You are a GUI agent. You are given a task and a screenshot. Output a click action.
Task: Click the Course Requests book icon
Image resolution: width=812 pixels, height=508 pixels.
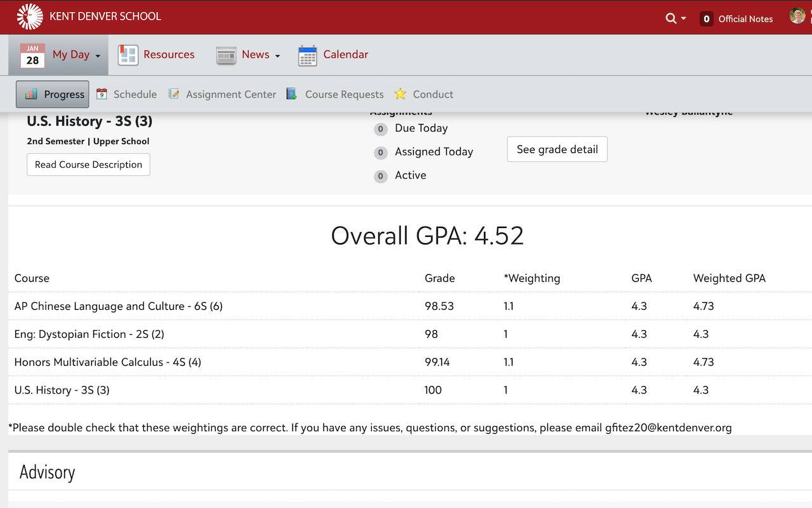[292, 94]
